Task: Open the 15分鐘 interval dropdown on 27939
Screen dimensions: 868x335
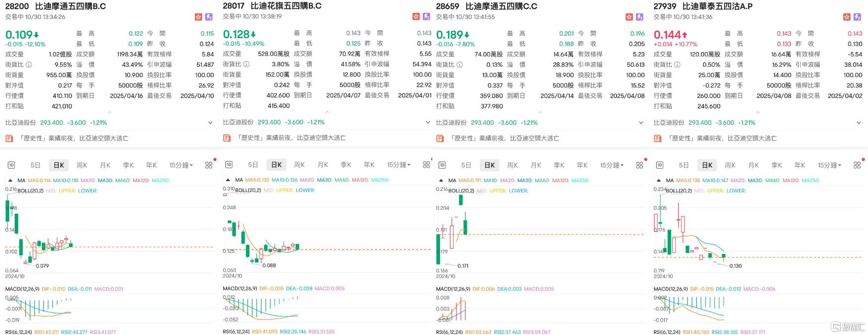Action: (x=829, y=165)
